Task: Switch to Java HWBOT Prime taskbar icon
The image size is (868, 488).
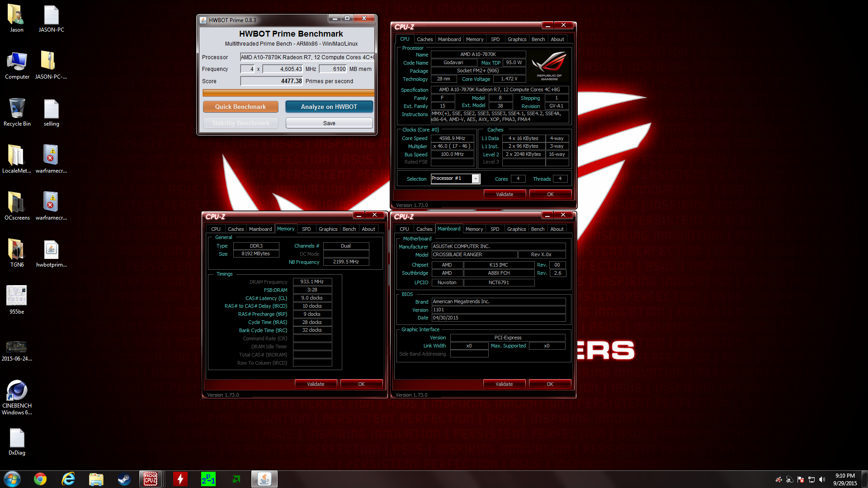Action: pos(264,479)
